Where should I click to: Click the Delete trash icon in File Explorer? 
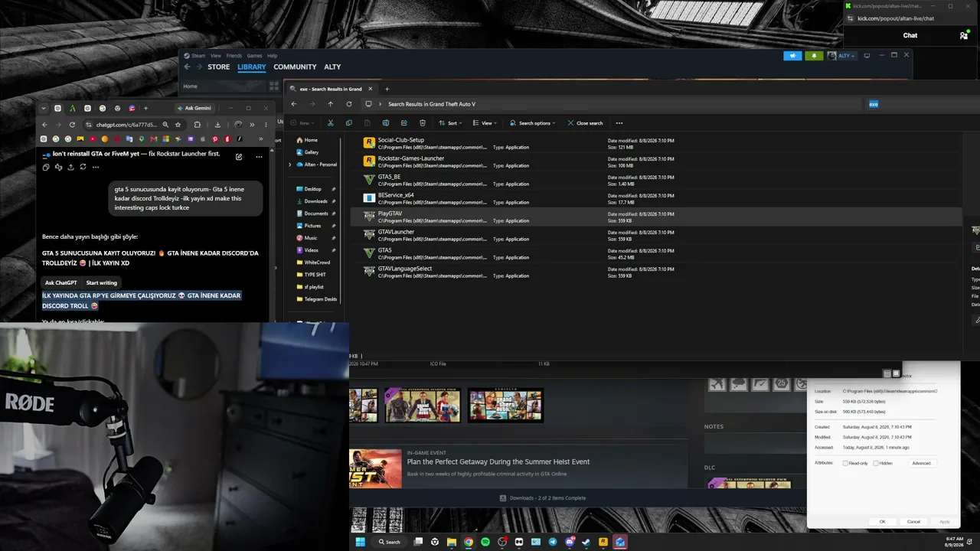click(x=423, y=123)
